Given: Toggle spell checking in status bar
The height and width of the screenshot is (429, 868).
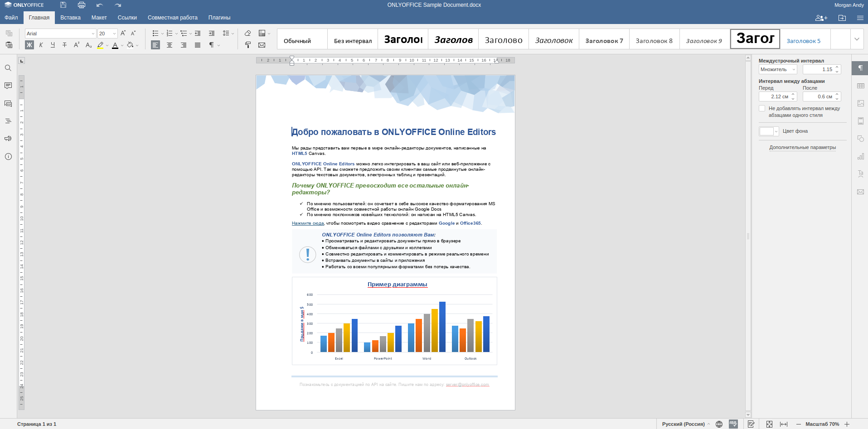Looking at the screenshot, I should point(733,424).
